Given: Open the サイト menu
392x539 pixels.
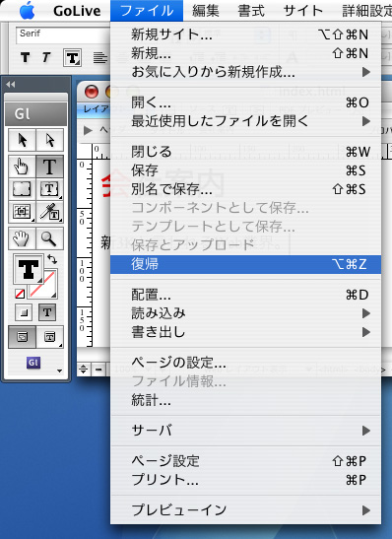Looking at the screenshot, I should click(x=303, y=11).
